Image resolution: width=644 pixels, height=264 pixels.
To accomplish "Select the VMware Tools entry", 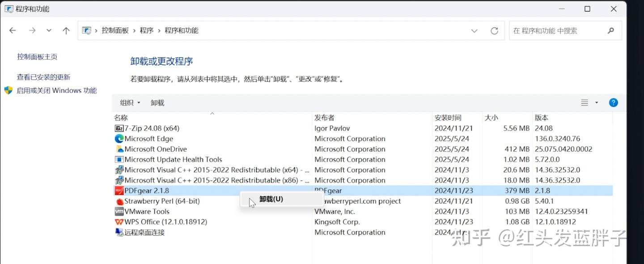I will point(362,211).
